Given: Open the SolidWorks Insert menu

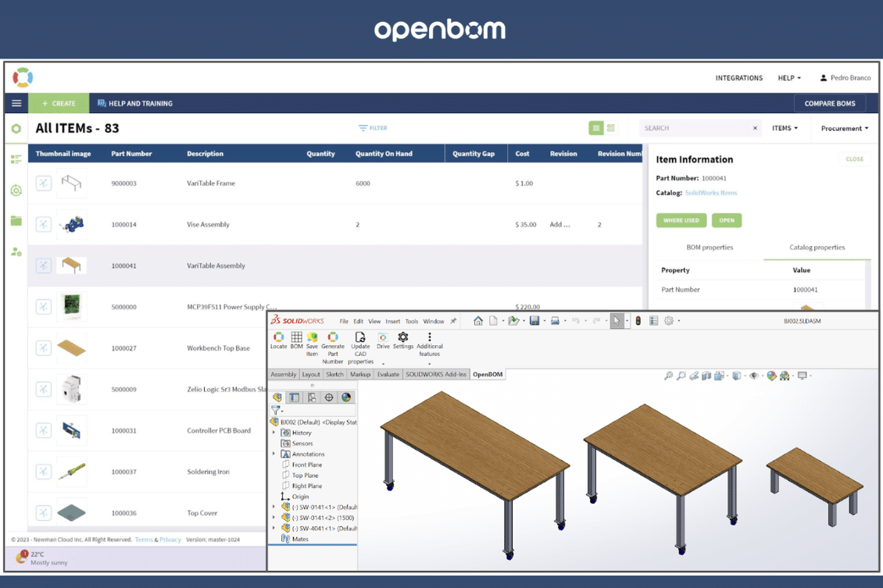Looking at the screenshot, I should 392,321.
